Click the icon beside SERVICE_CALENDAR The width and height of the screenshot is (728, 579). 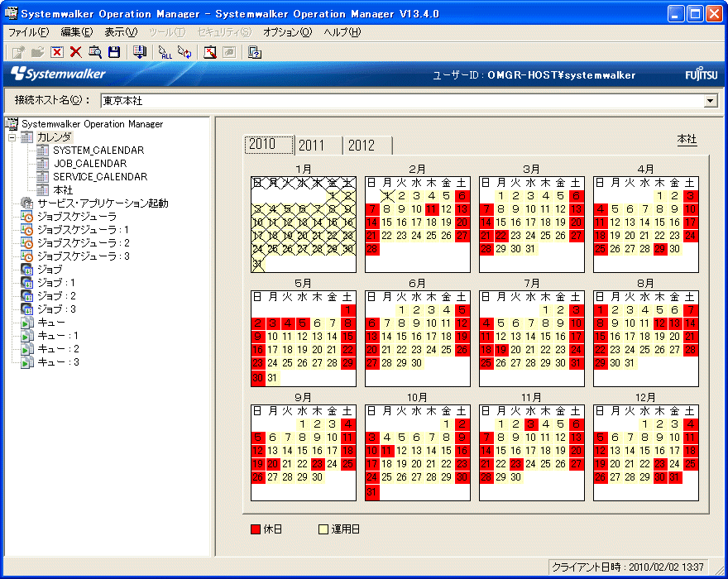click(x=42, y=177)
